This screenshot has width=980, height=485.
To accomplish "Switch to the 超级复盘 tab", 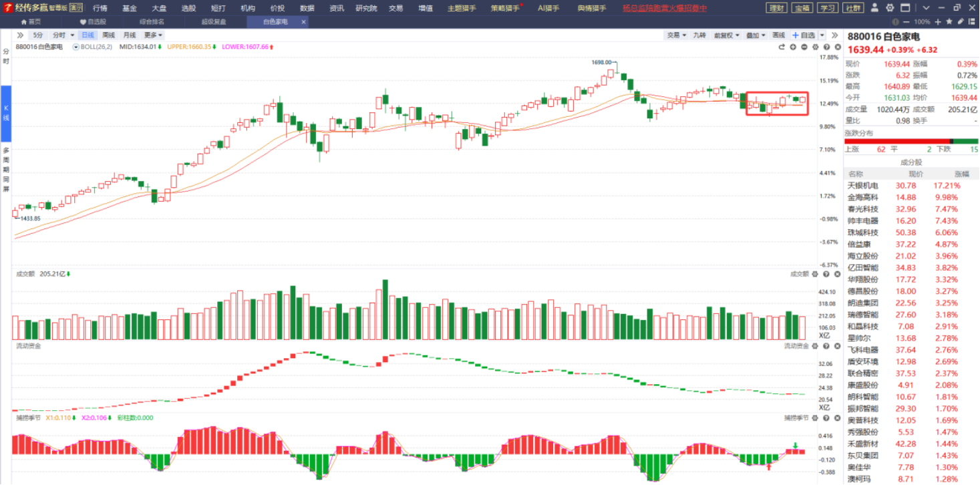I will (x=214, y=22).
